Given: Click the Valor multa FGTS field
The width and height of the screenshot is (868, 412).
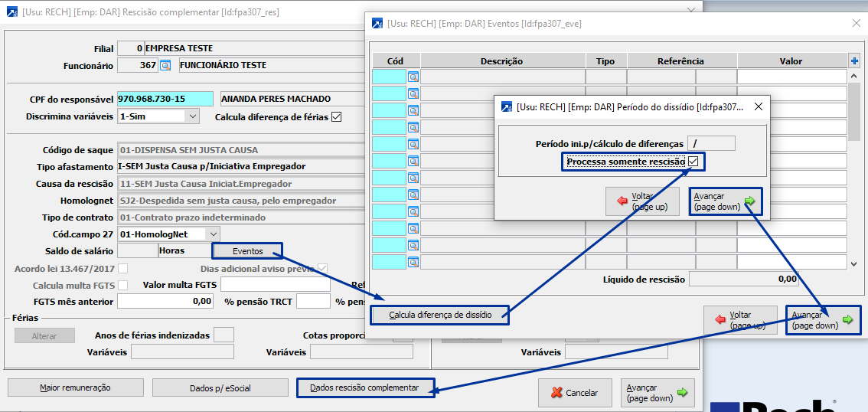Looking at the screenshot, I should click(x=275, y=285).
